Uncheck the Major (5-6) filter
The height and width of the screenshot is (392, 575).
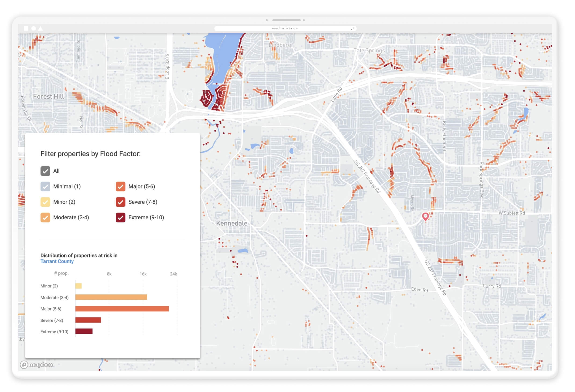click(120, 186)
